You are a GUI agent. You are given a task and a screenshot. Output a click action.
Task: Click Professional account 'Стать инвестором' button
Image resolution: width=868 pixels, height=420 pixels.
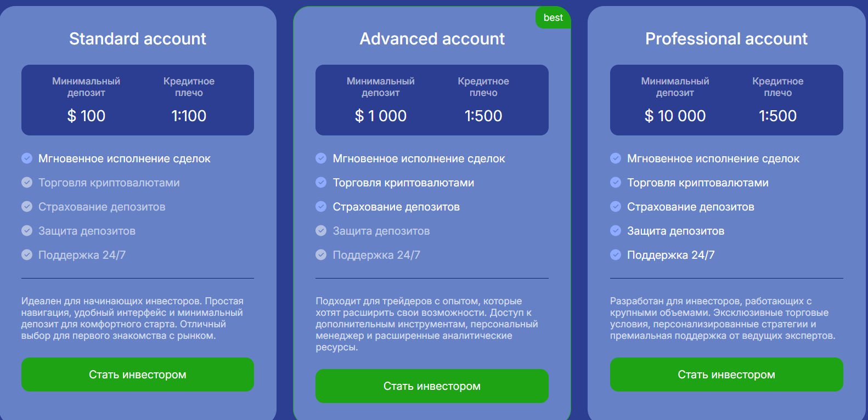coord(726,374)
